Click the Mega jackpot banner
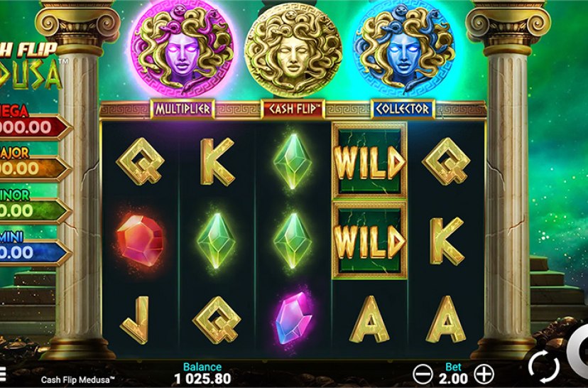The image size is (588, 388). (x=35, y=124)
